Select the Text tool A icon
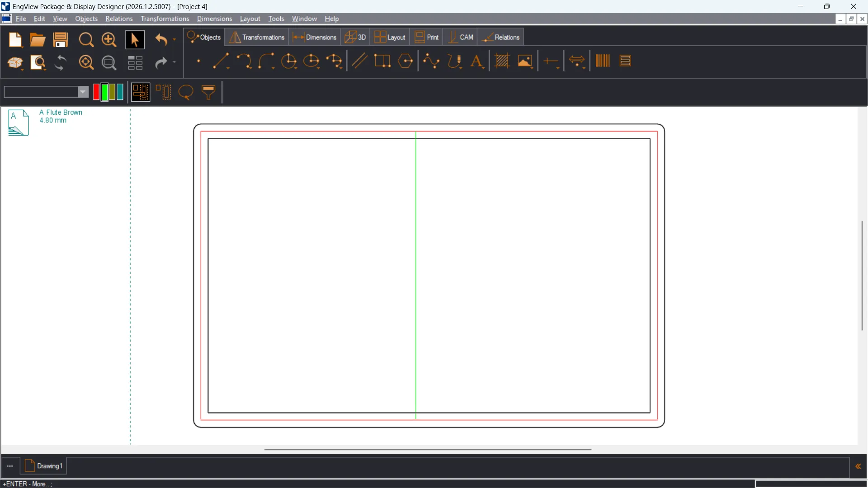This screenshot has height=488, width=868. (x=477, y=61)
